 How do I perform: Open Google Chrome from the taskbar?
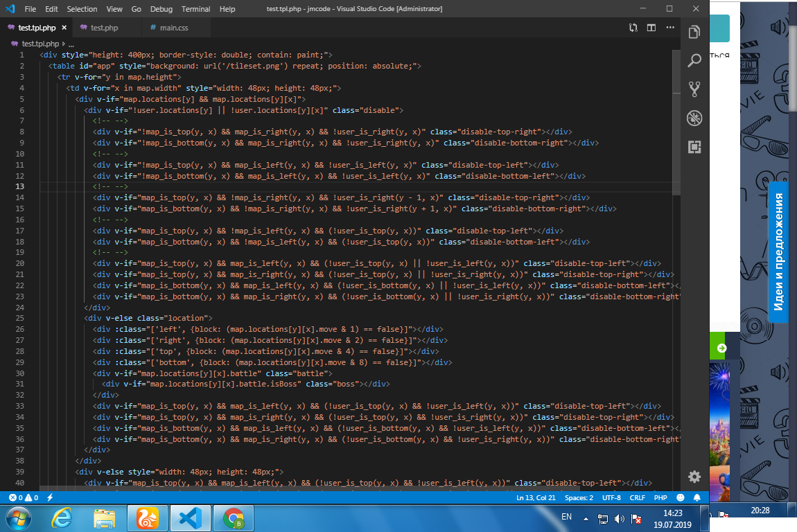pos(233,517)
